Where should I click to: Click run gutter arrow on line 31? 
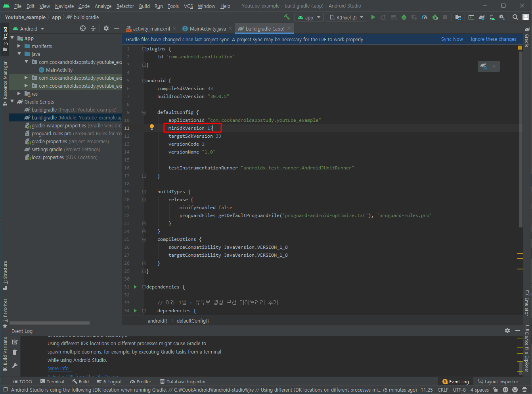(135, 287)
